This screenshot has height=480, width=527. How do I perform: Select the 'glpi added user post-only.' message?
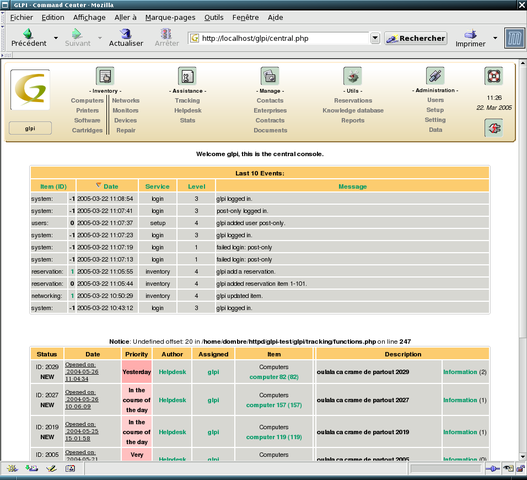click(x=250, y=223)
